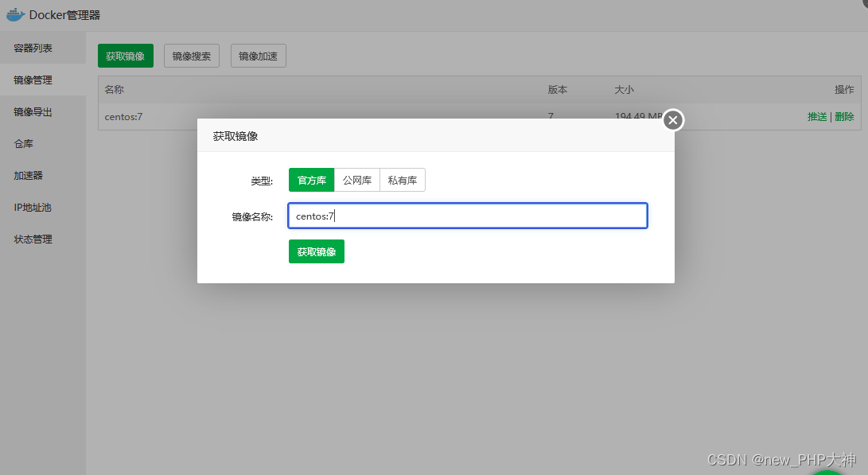Select the 公网库 type option

point(357,180)
